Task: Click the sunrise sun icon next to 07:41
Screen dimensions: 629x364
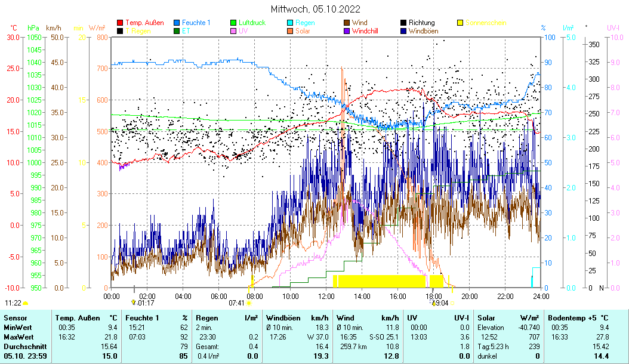Action: click(x=249, y=303)
